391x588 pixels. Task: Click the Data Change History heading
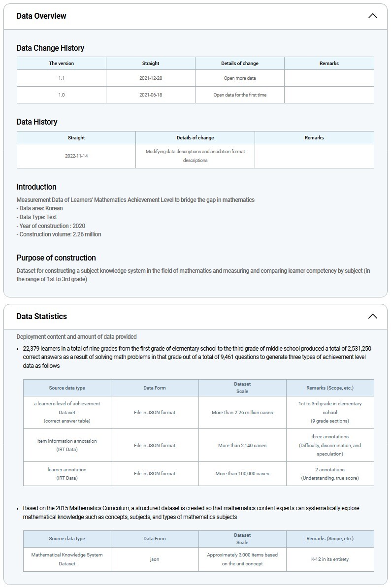coord(50,48)
